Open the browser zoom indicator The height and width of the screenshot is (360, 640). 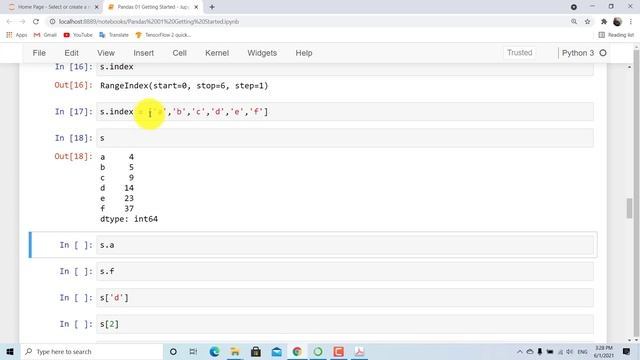pyautogui.click(x=574, y=22)
